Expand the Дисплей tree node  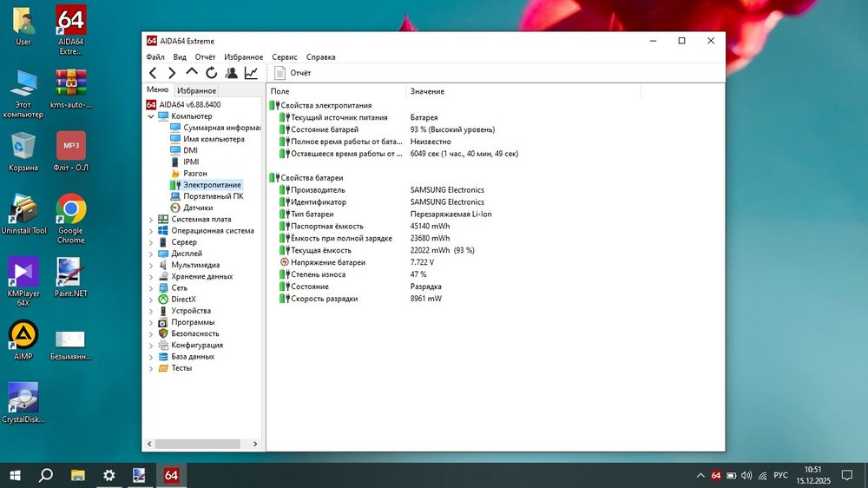150,254
